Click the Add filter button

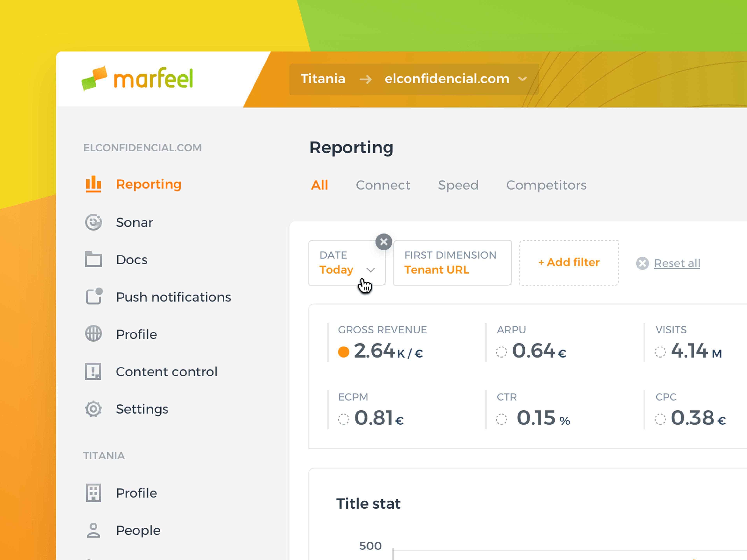569,263
